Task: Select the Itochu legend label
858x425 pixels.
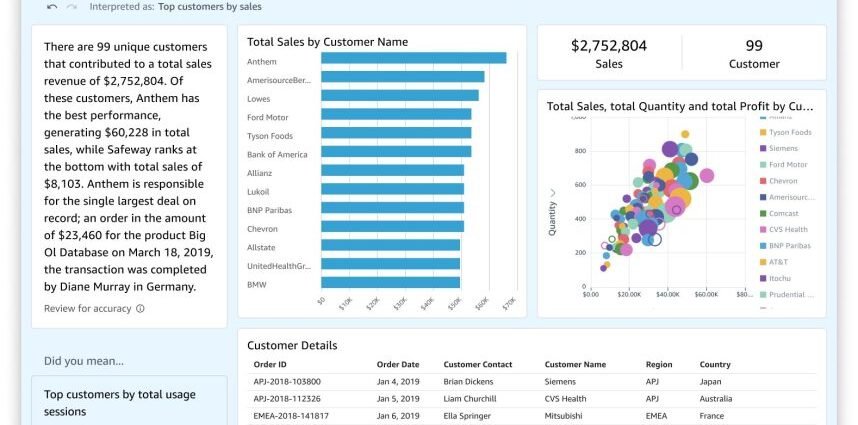Action: coord(780,278)
